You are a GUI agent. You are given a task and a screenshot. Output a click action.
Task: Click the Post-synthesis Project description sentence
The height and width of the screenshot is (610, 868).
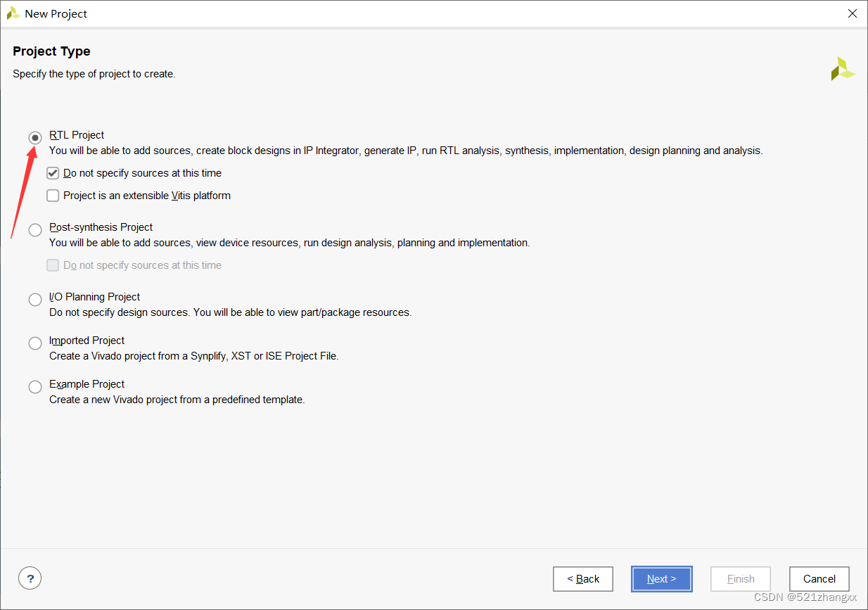click(x=289, y=243)
